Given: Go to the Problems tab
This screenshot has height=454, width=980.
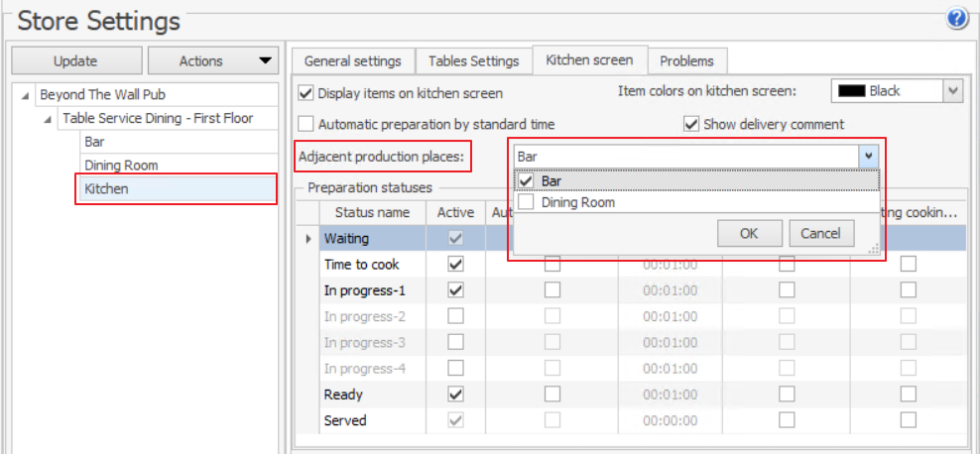Looking at the screenshot, I should (686, 61).
